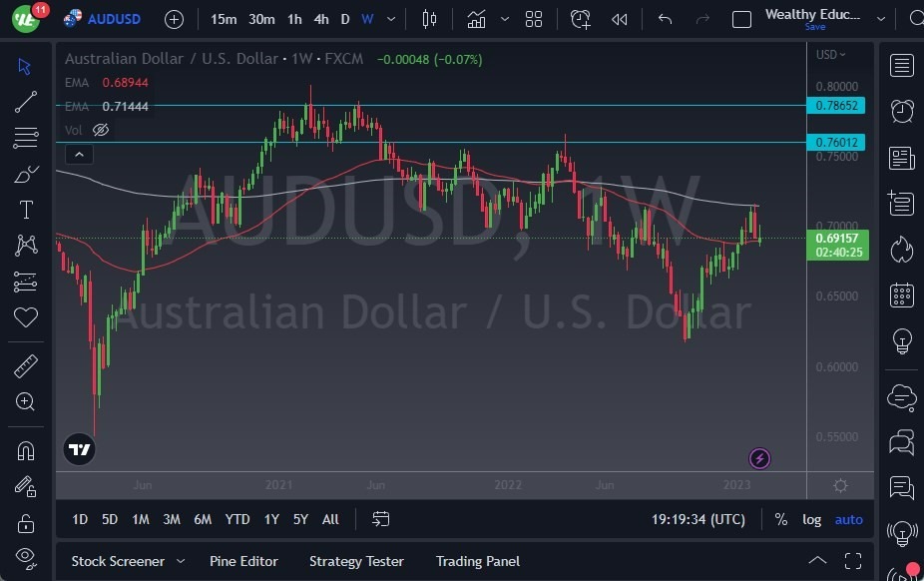Toggle auto scale for the chart
924x581 pixels.
click(x=847, y=519)
